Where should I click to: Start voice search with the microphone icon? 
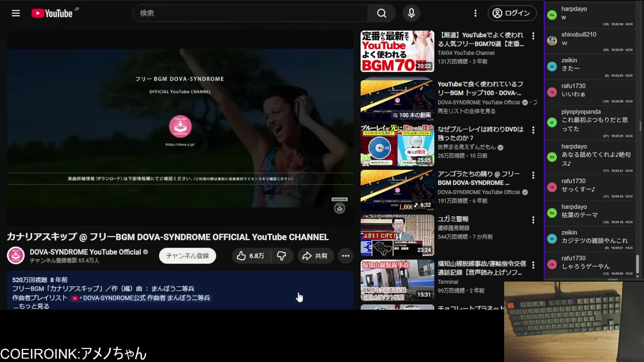point(412,14)
